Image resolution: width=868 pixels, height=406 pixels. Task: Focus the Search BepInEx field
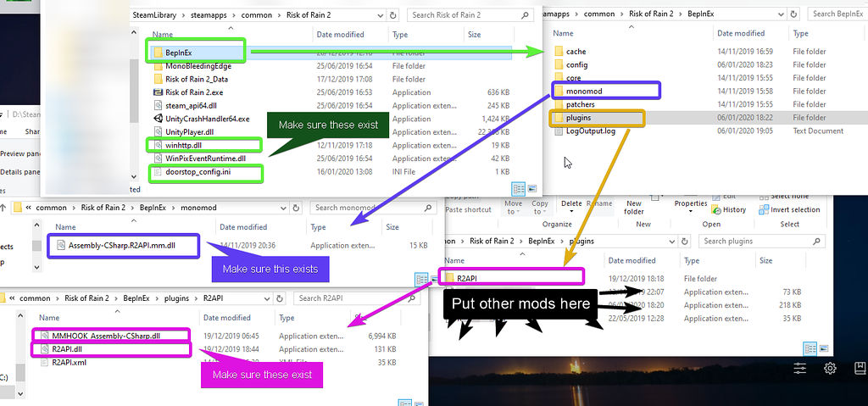tap(837, 14)
